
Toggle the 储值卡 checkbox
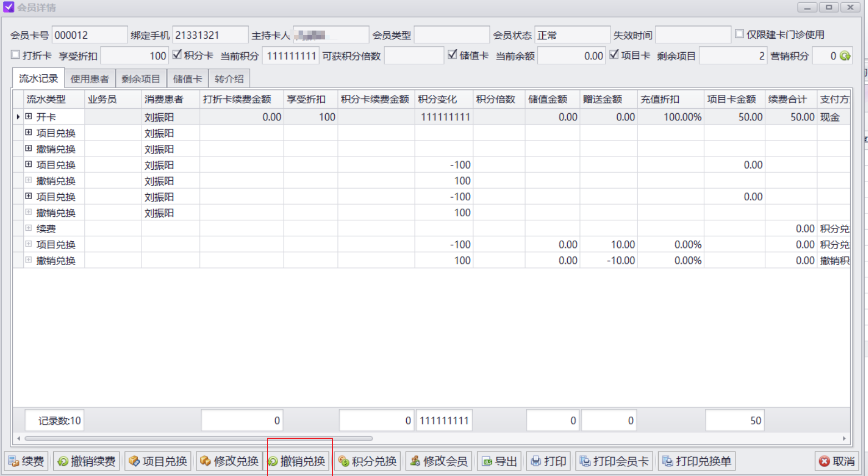pyautogui.click(x=453, y=54)
